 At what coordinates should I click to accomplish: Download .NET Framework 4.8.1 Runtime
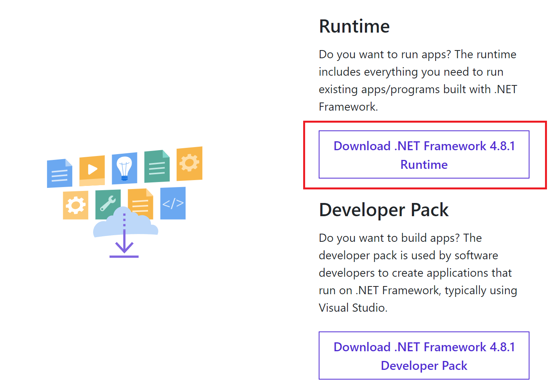click(424, 154)
